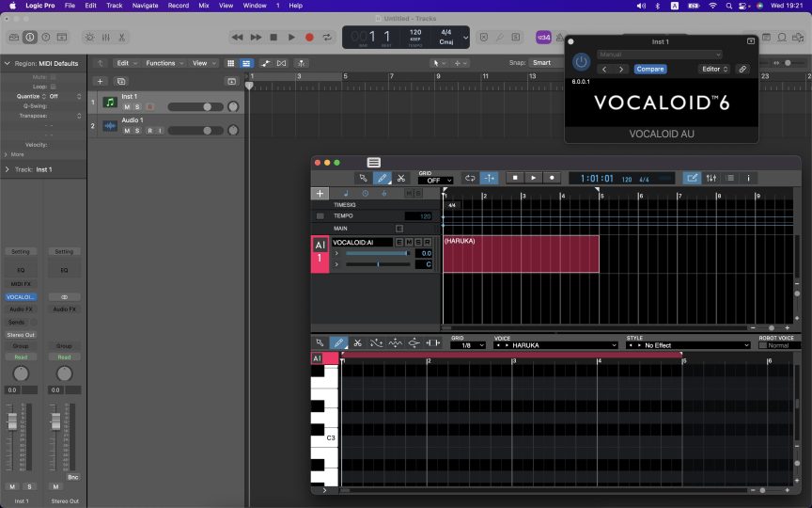Toggle VOCALOID AU plugin power button
Viewport: 812px width, 508px height.
pyautogui.click(x=581, y=62)
